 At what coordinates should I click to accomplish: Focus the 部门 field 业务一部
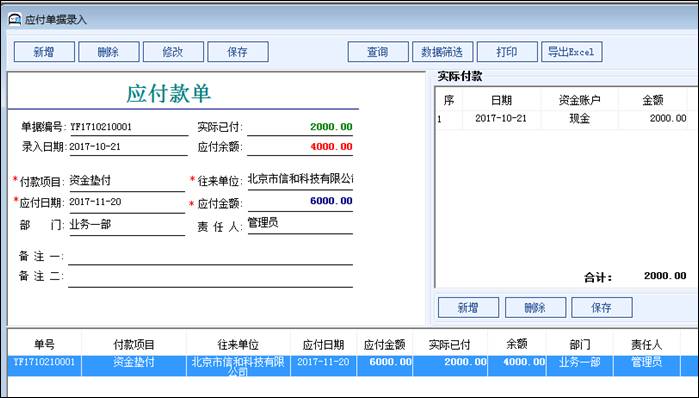[127, 225]
